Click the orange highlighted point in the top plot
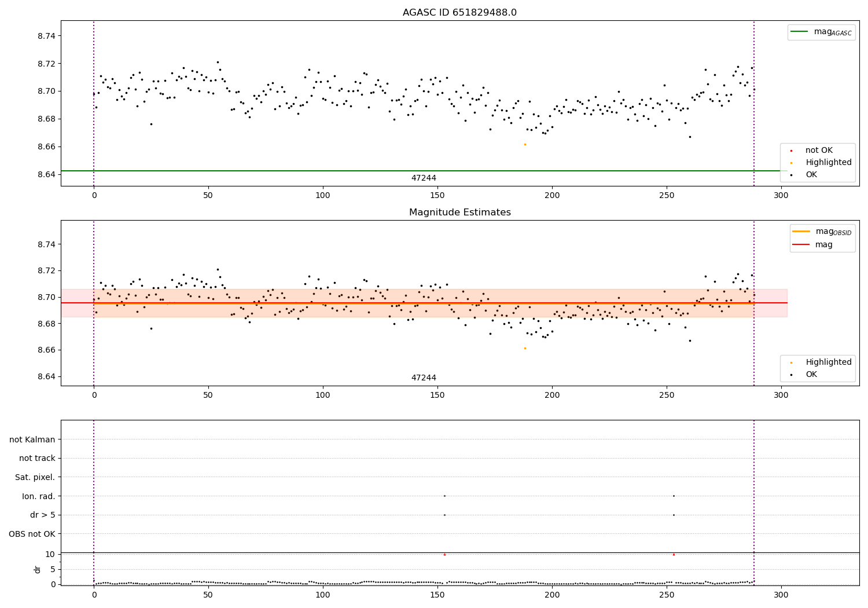The image size is (868, 608). [x=525, y=144]
